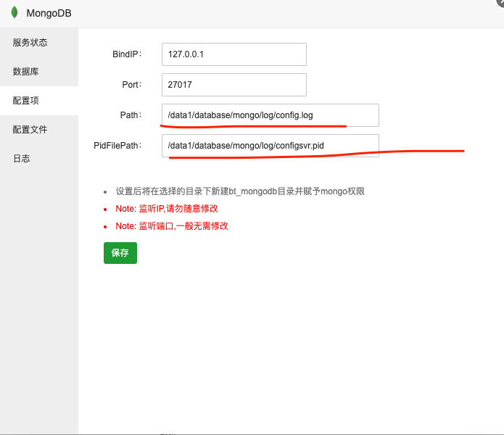504x435 pixels.
Task: Select the 配置项 tab
Action: pos(39,101)
